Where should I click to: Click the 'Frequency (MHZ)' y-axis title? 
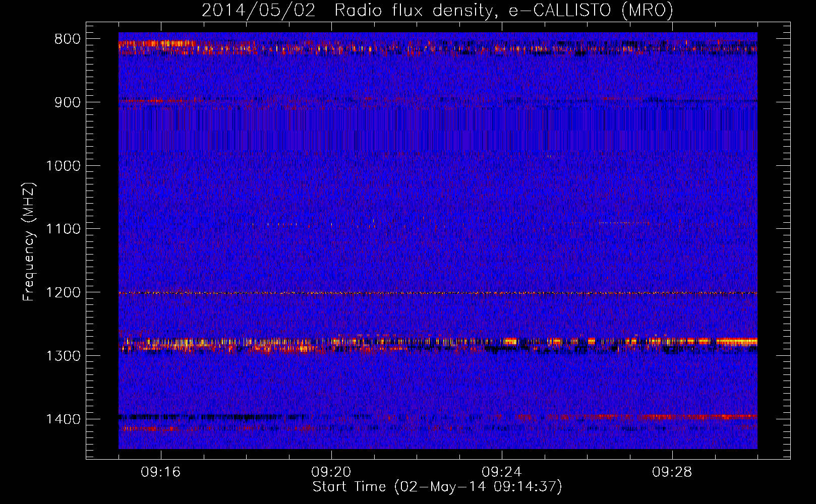[29, 241]
